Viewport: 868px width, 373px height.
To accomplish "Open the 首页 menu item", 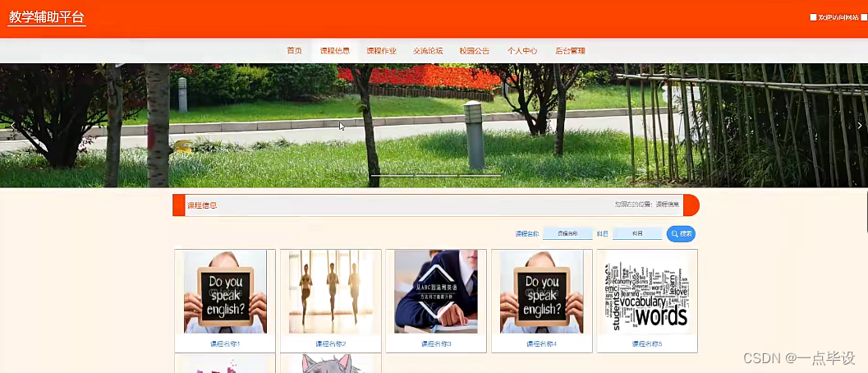I will coord(294,51).
